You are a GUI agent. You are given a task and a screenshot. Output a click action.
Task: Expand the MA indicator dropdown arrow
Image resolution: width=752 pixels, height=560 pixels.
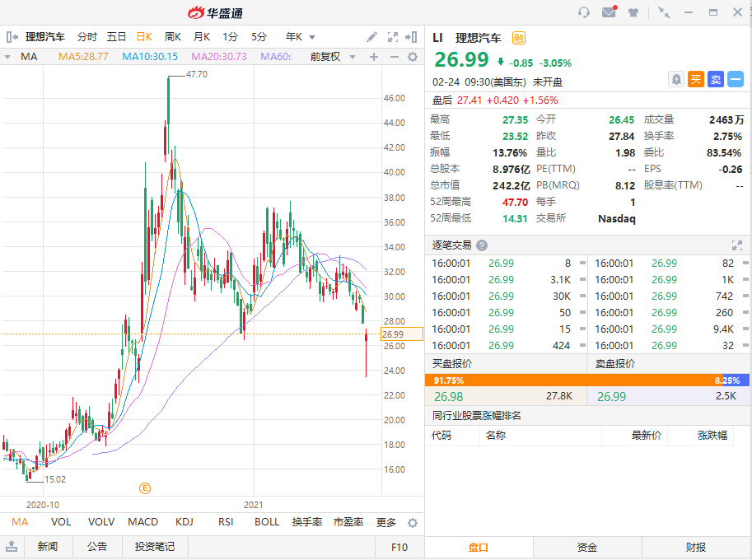pos(7,57)
